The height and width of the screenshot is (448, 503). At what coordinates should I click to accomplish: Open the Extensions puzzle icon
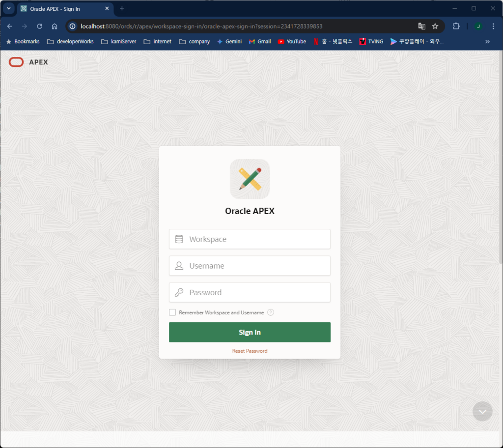click(456, 27)
